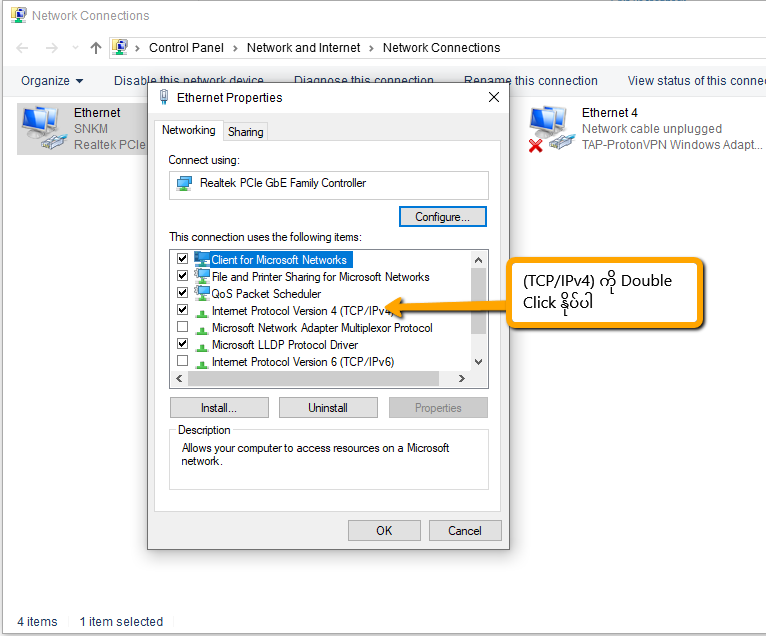This screenshot has width=766, height=636.
Task: Open recent locations dropdown chevron
Action: (x=75, y=48)
